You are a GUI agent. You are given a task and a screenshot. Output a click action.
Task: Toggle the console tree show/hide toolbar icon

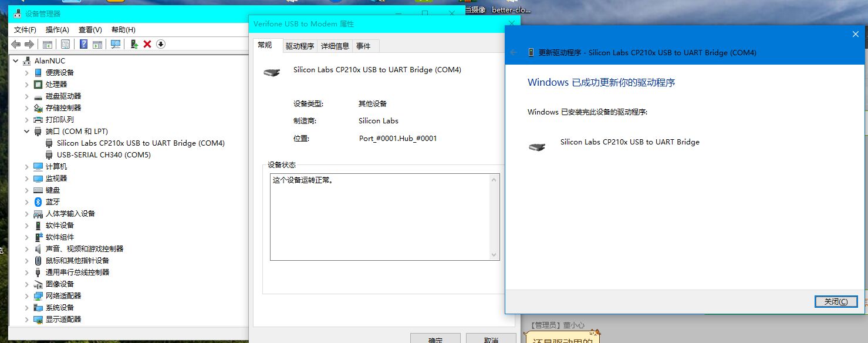[48, 44]
